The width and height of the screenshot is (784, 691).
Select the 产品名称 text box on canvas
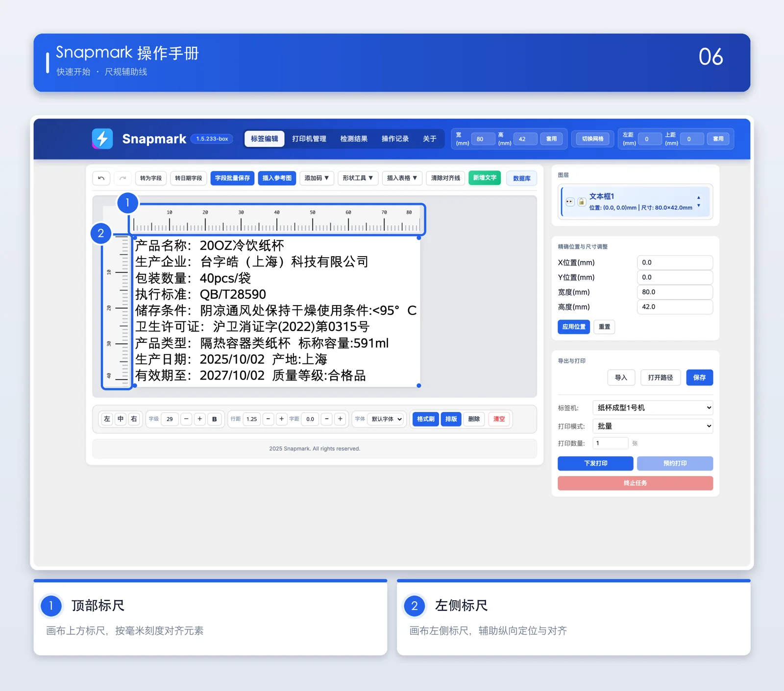(x=276, y=311)
